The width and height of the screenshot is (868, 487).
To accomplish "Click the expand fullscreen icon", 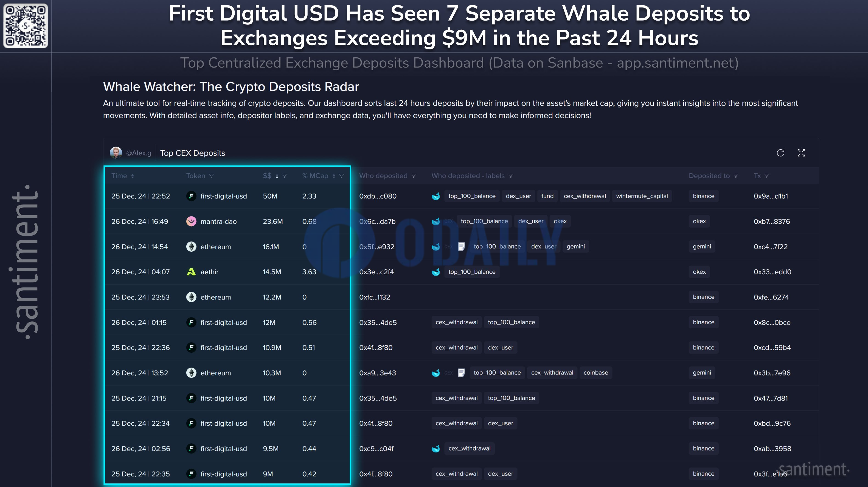I will (801, 152).
